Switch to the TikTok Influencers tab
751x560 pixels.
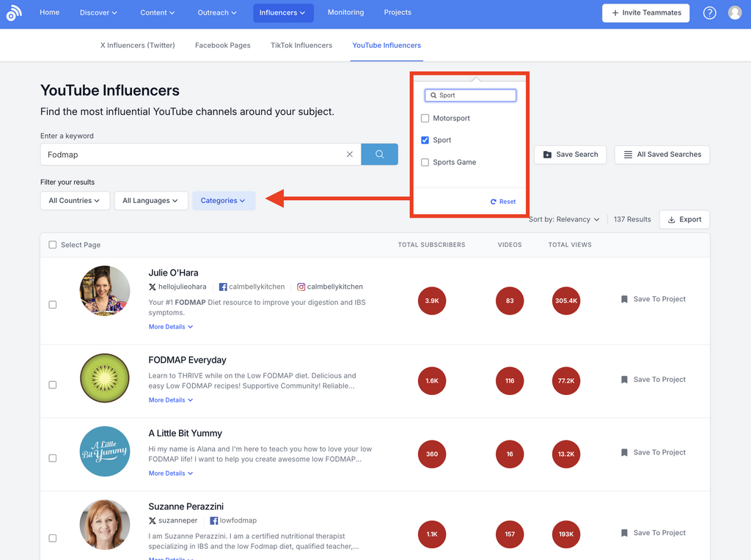tap(301, 45)
